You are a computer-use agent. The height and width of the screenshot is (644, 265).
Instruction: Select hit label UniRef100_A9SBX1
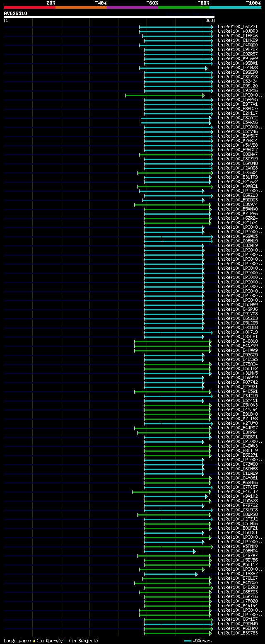click(238, 63)
